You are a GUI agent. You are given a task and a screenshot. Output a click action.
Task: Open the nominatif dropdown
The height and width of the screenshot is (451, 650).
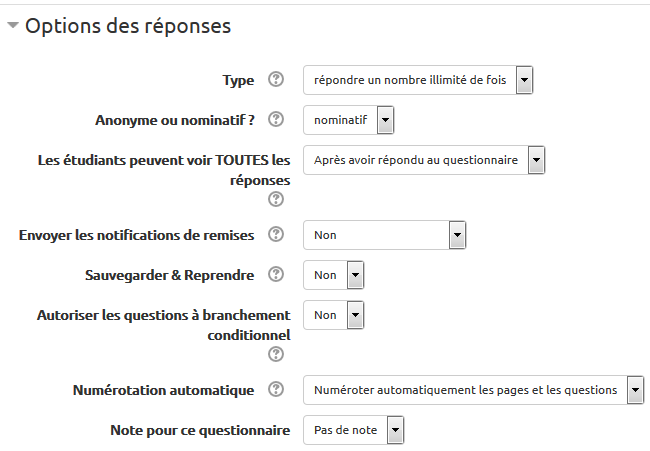point(349,121)
